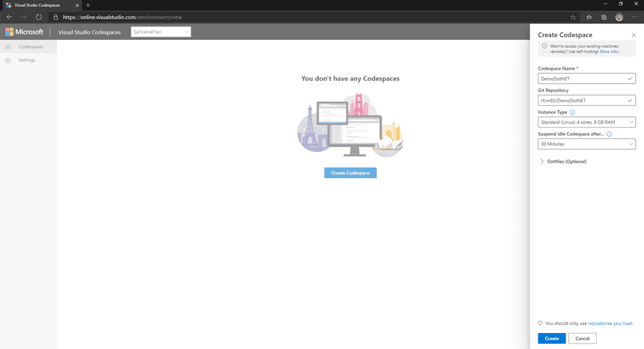The height and width of the screenshot is (349, 644).
Task: Click the Visual Studio Codespaces header title
Action: 90,32
